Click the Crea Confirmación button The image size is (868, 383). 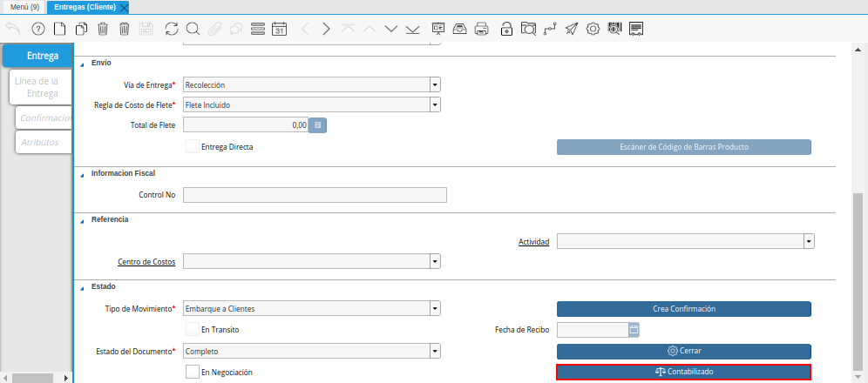click(683, 309)
